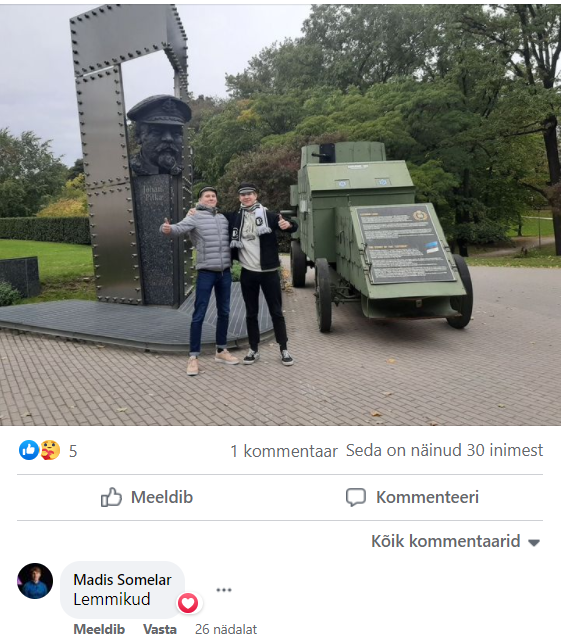
Task: Open the three-dot comment options menu
Action: coord(224,590)
